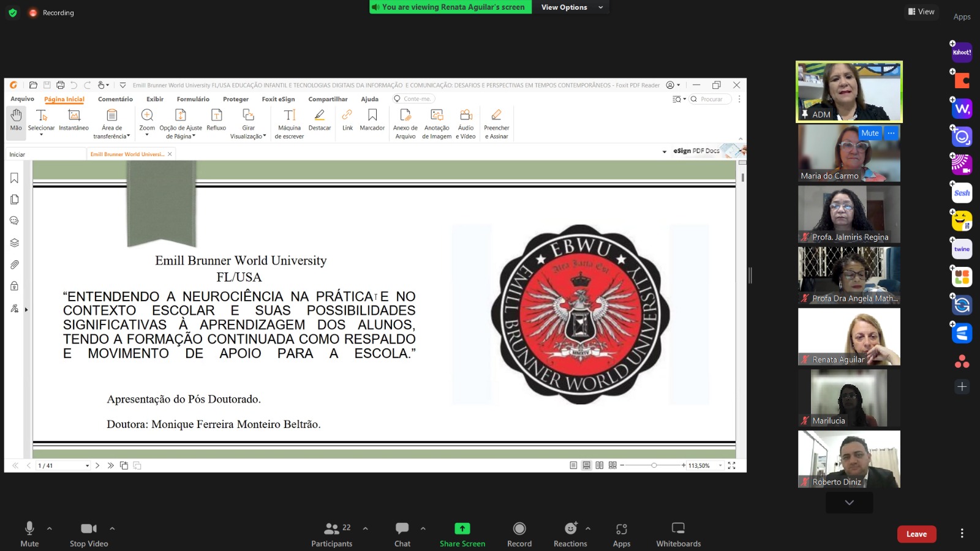Viewport: 980px width, 551px height.
Task: Mute Maria do Carmo's audio
Action: pyautogui.click(x=870, y=133)
